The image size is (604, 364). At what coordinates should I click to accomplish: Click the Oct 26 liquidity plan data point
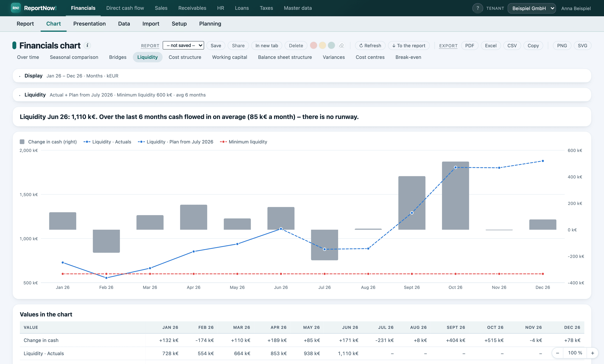click(456, 167)
